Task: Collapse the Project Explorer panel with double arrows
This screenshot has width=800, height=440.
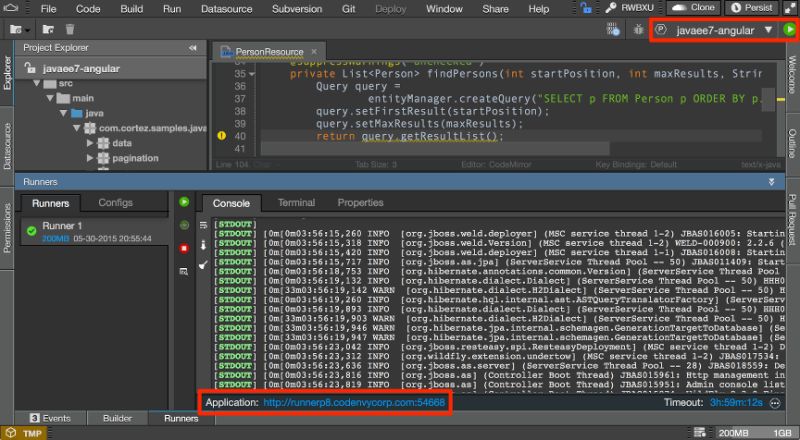Action: click(x=192, y=48)
